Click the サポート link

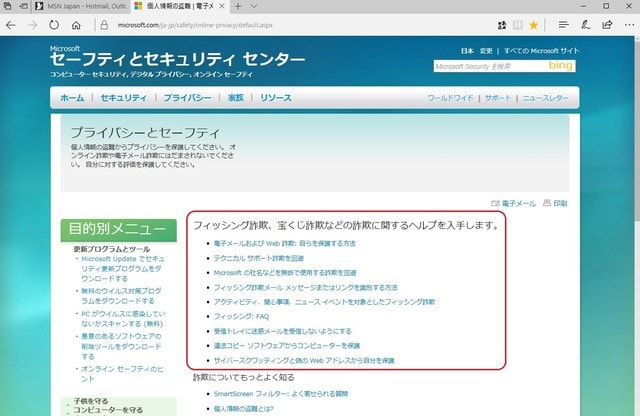coord(498,98)
